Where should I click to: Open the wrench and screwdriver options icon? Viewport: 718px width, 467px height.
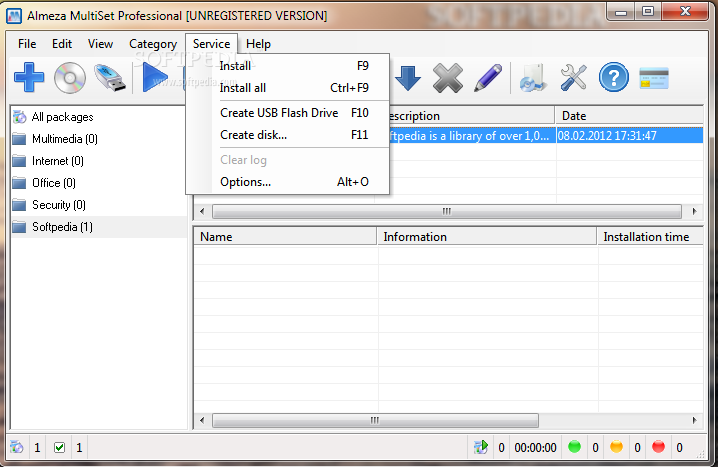[573, 77]
